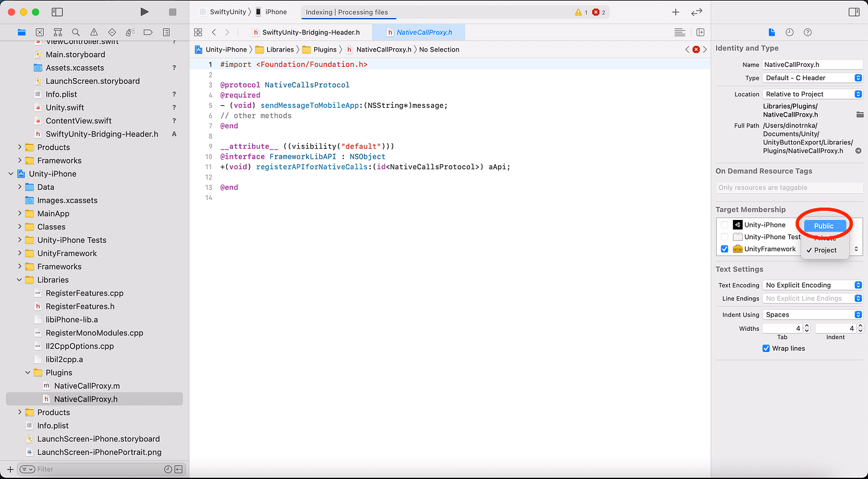Toggle the inspector panel visibility
868x479 pixels.
click(x=854, y=12)
